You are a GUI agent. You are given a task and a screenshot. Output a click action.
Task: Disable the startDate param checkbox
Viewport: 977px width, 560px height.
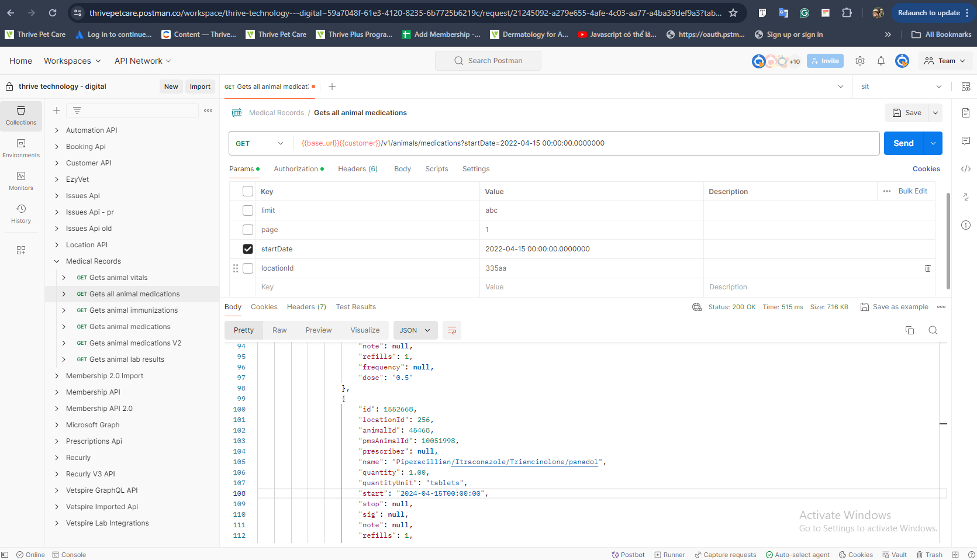click(x=248, y=249)
